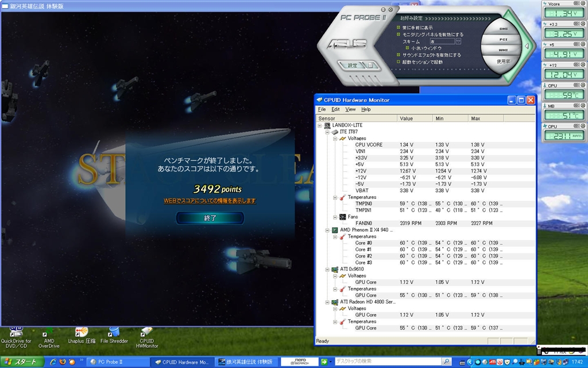The height and width of the screenshot is (368, 588).
Task: Open config icon on the +12 panel
Action: pos(577,64)
